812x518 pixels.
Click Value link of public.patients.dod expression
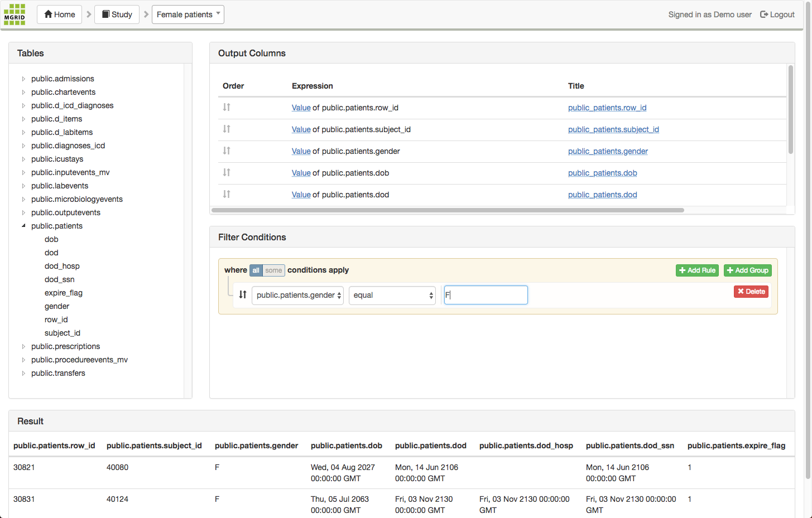301,195
